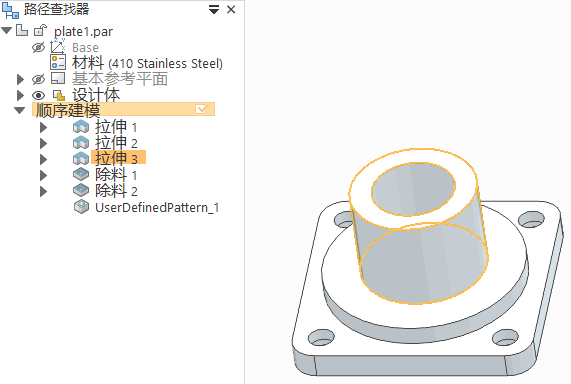Click the material table icon
The height and width of the screenshot is (384, 571).
coord(58,62)
